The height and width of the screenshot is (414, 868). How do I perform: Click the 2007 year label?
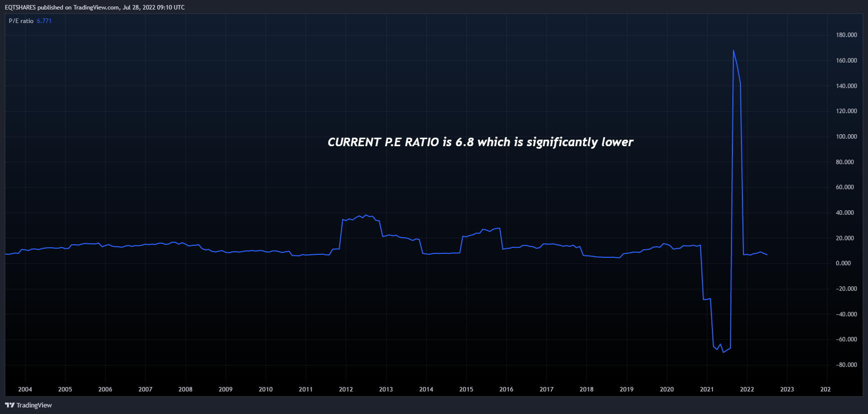[x=145, y=389]
